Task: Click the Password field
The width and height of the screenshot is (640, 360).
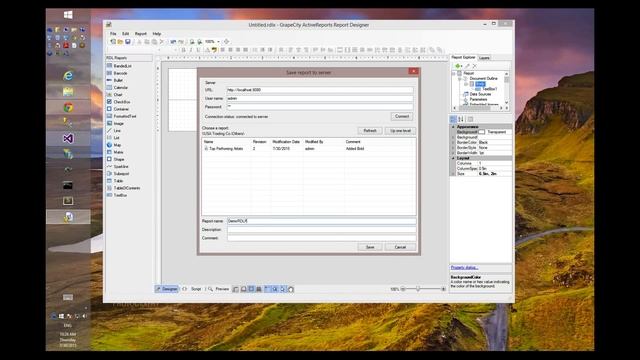Action: tap(320, 107)
